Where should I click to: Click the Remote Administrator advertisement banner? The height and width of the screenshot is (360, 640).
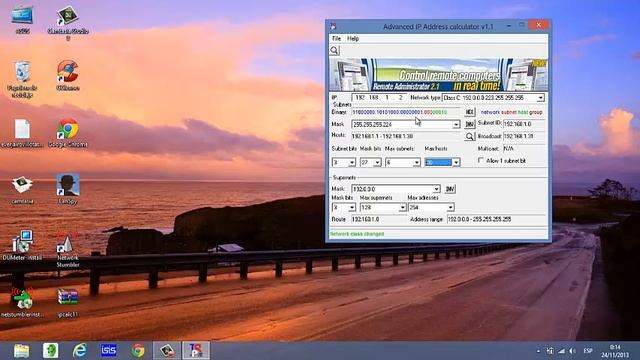pyautogui.click(x=438, y=75)
